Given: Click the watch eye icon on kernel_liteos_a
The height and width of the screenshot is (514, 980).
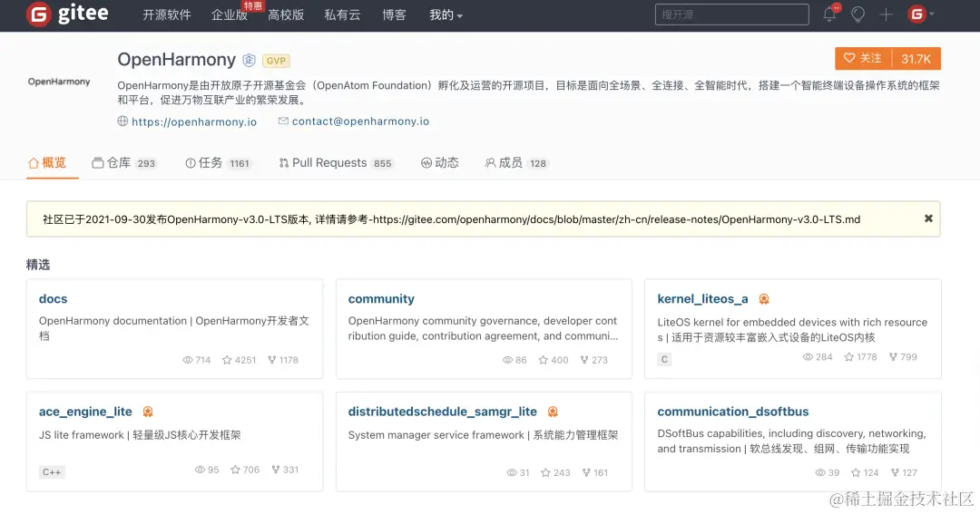Looking at the screenshot, I should [x=808, y=356].
